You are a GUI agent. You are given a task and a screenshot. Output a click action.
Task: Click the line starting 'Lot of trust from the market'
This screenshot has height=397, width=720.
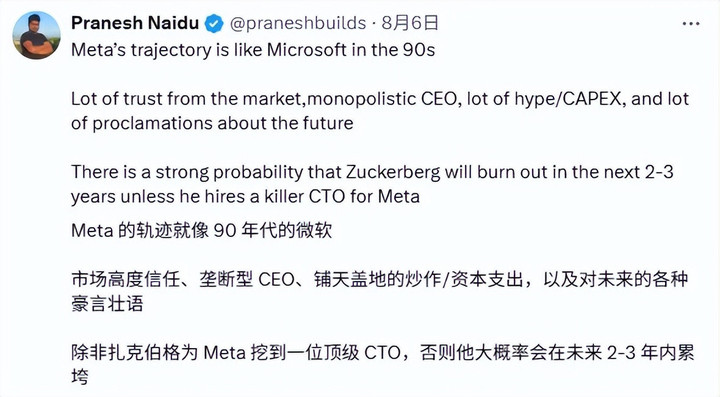point(380,99)
